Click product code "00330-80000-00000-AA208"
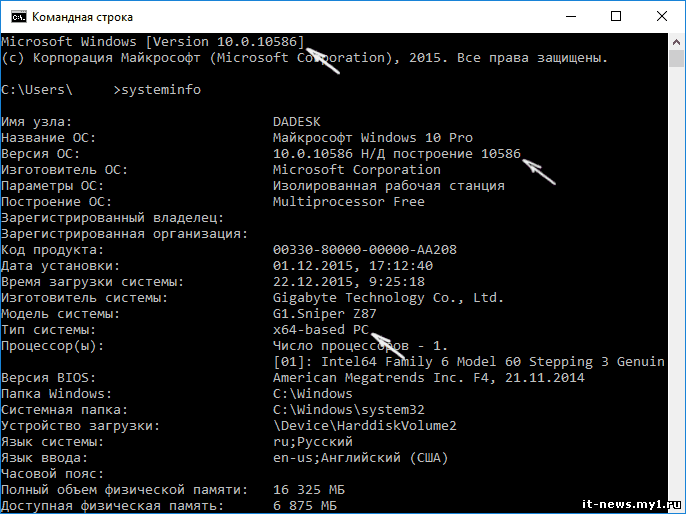 [x=365, y=250]
